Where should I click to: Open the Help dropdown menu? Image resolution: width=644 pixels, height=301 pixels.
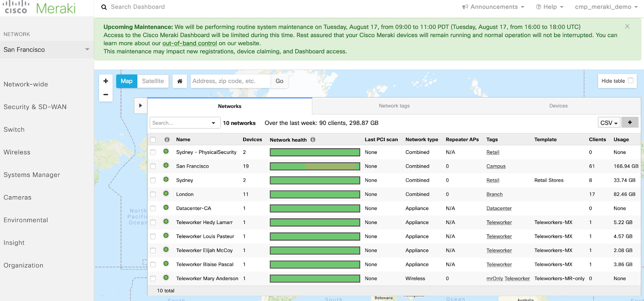point(549,7)
